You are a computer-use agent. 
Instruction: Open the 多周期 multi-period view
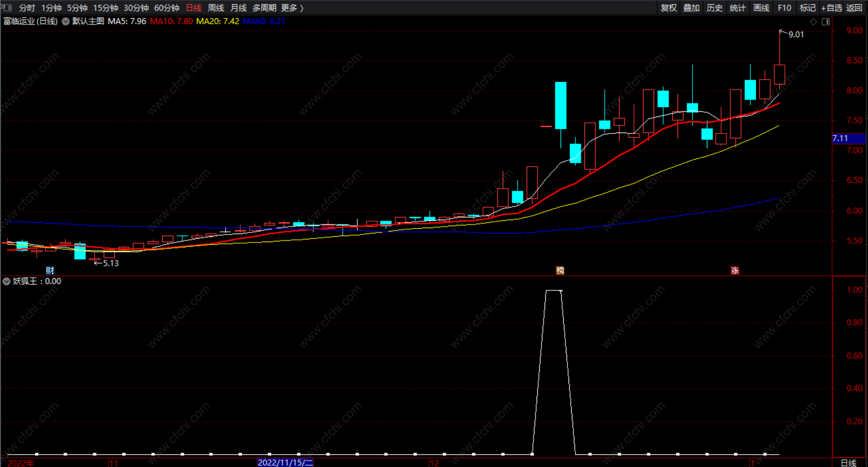pyautogui.click(x=264, y=8)
